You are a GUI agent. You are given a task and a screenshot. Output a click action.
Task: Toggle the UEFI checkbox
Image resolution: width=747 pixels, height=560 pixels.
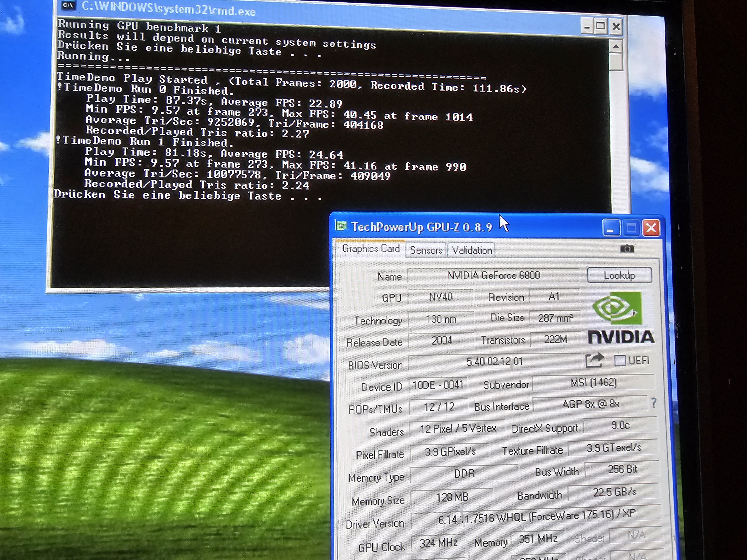pyautogui.click(x=620, y=360)
